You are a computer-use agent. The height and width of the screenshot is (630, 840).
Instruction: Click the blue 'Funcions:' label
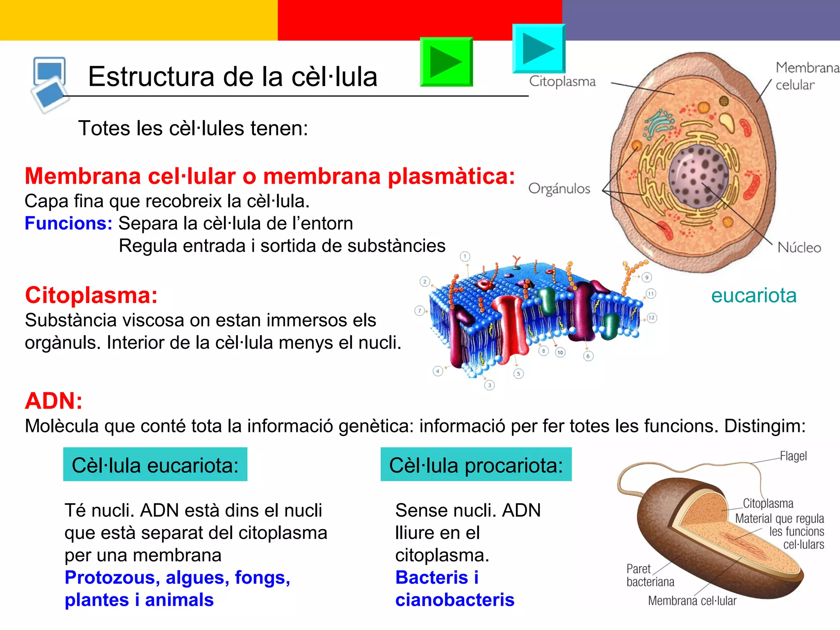point(68,224)
